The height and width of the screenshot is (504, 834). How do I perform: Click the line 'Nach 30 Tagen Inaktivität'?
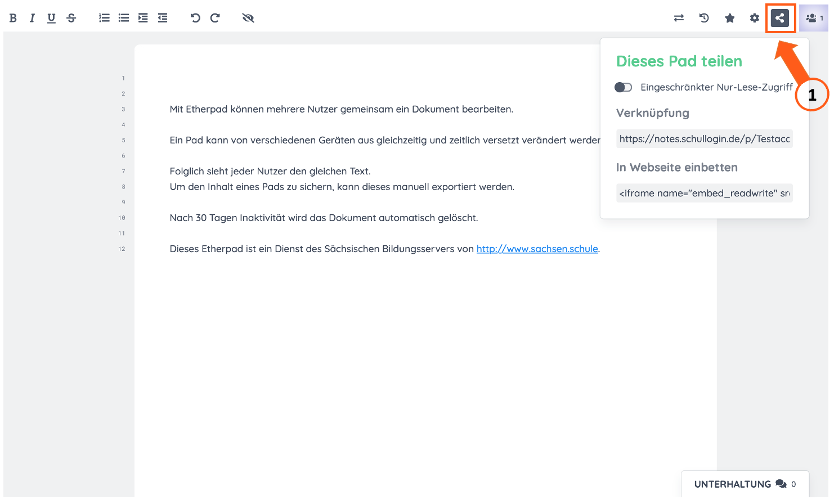click(x=324, y=218)
